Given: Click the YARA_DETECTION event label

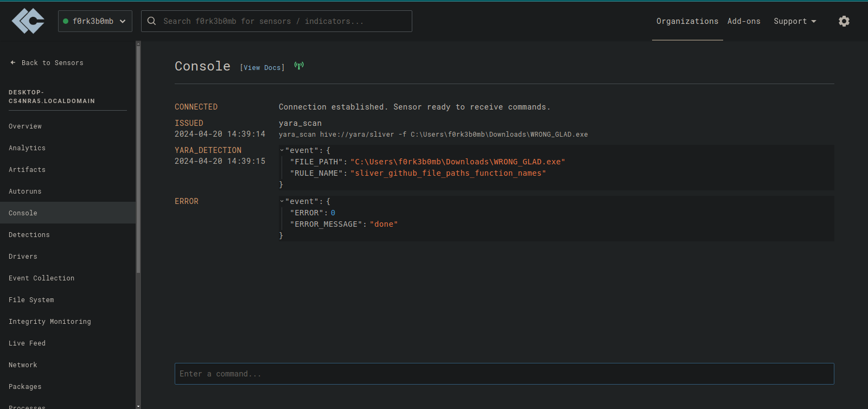Looking at the screenshot, I should [x=208, y=150].
